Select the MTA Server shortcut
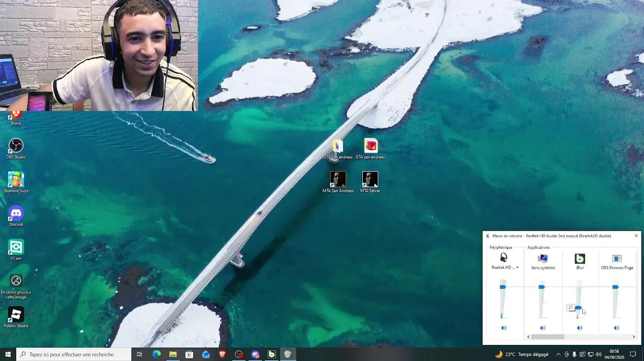Viewport: 644px width, 361px height. [x=370, y=183]
